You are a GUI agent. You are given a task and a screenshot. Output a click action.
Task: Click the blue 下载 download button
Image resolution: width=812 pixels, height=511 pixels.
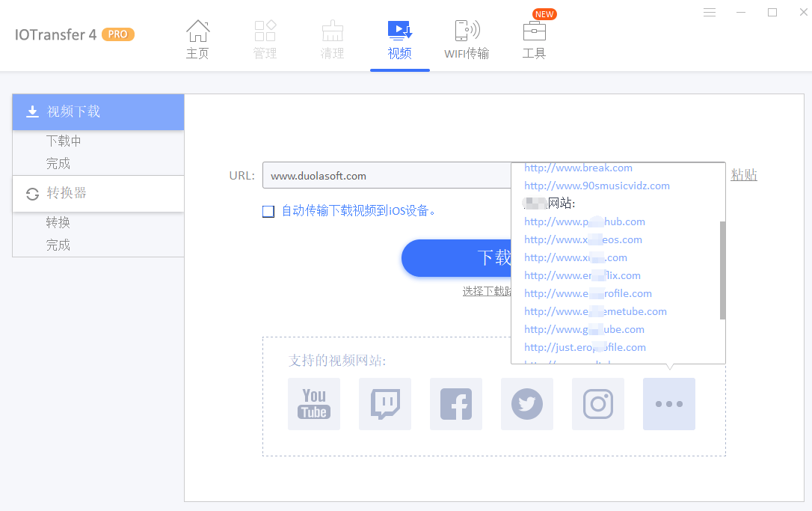456,257
